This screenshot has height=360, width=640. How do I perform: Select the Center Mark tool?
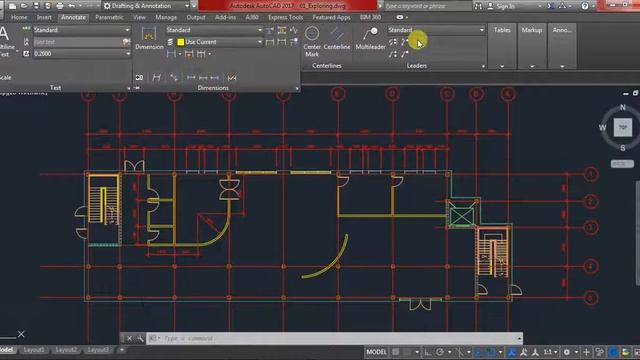point(312,41)
